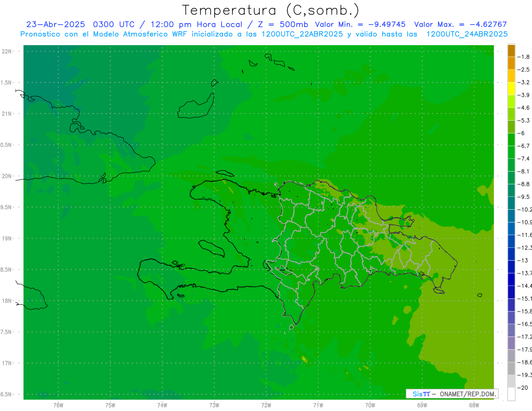532x411 pixels.
Task: Click the '-3.2' colorbar value
Action: [524, 82]
